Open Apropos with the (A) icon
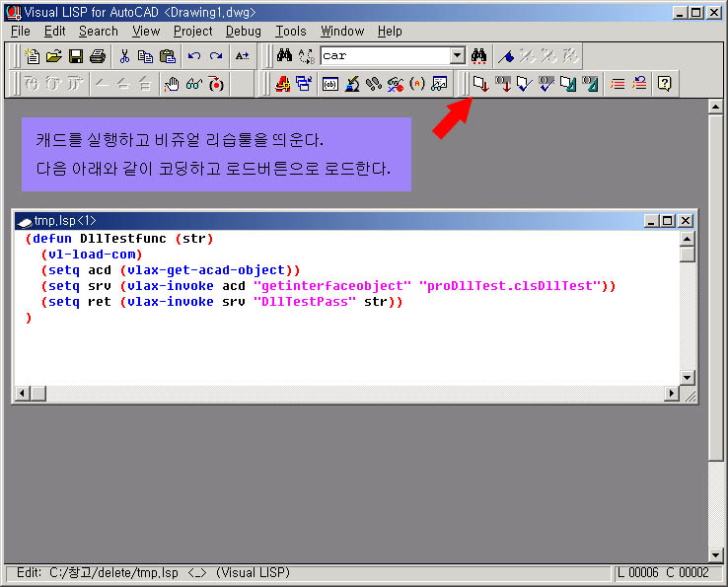Screen dimensions: 728x587 coord(417,84)
